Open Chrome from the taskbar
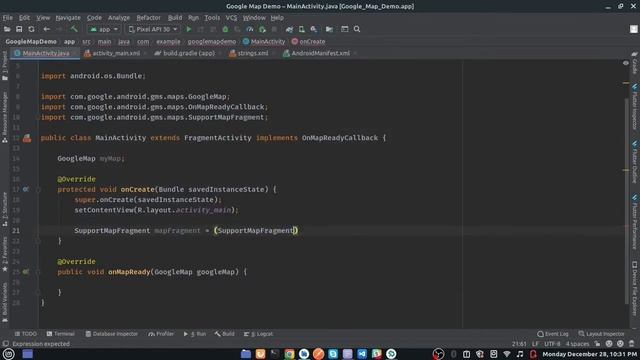Image resolution: width=640 pixels, height=360 pixels. [289, 354]
